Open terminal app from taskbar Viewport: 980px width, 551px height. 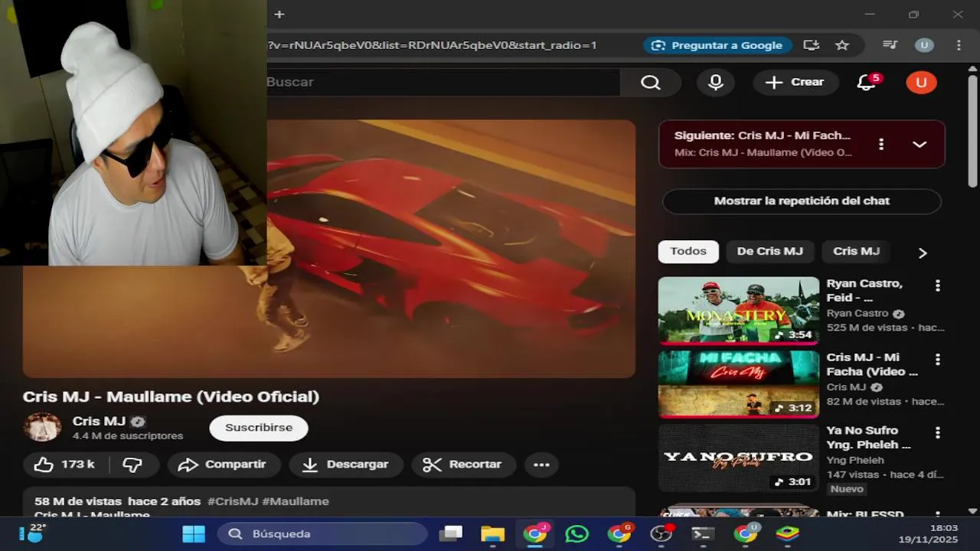pos(703,533)
